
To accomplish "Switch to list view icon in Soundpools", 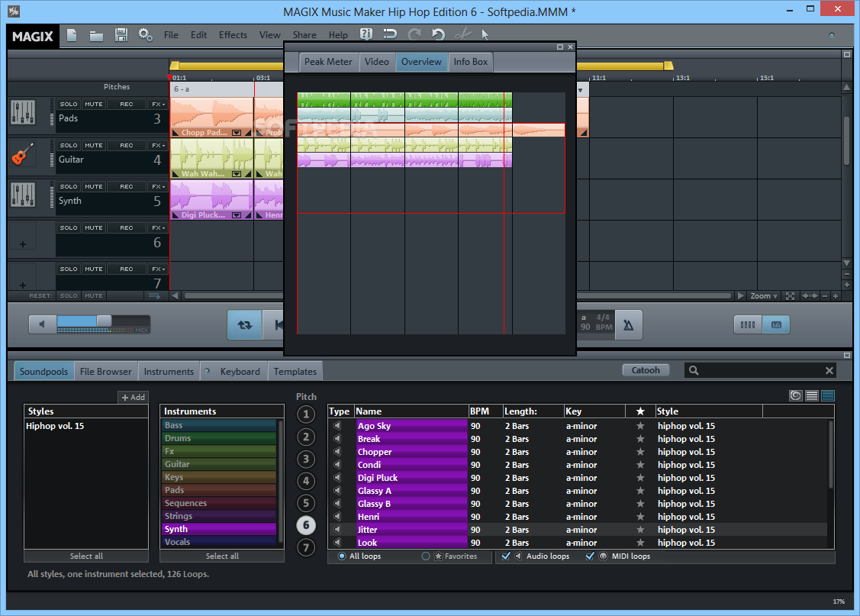I will click(812, 395).
